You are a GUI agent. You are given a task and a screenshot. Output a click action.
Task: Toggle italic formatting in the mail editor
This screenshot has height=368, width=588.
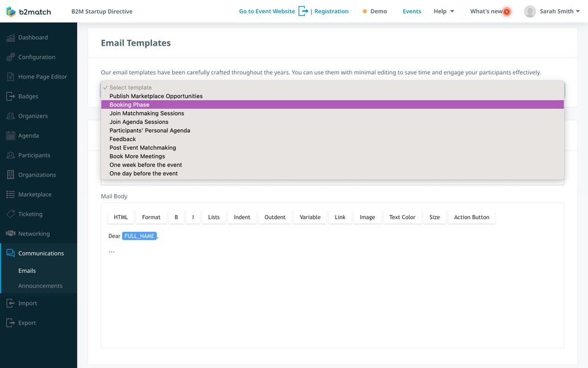pyautogui.click(x=193, y=217)
